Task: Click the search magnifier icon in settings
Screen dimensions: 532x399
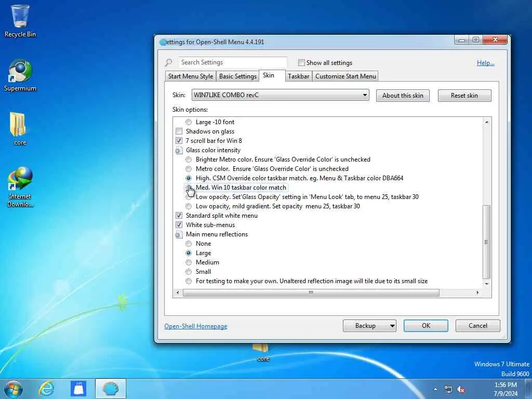Action: 169,62
